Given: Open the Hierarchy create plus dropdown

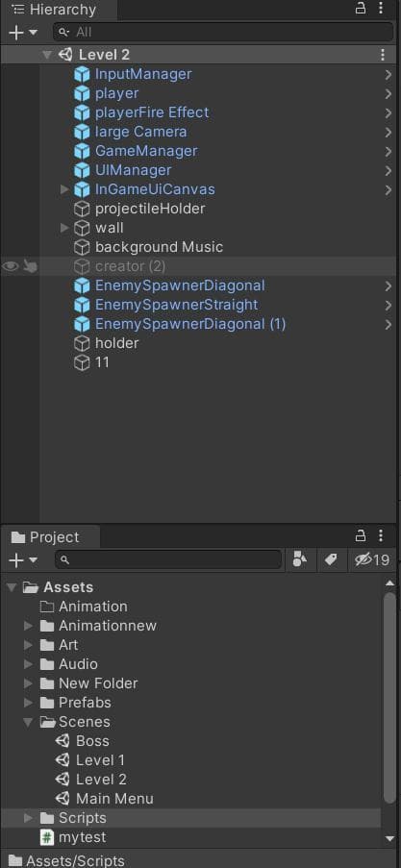Looking at the screenshot, I should click(23, 32).
